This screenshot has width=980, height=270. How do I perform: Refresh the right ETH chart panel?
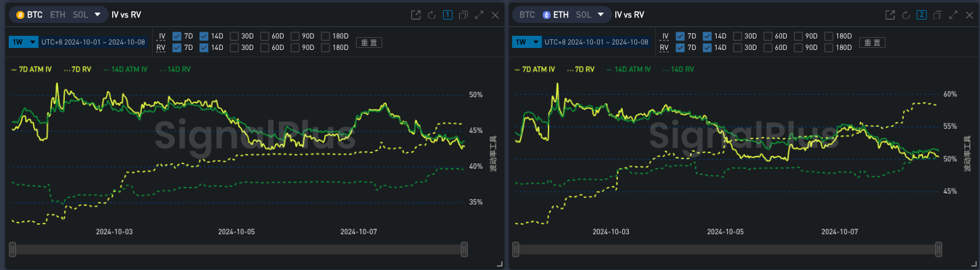tap(906, 15)
